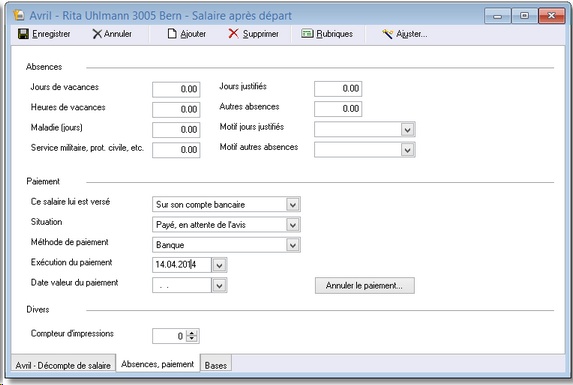Click the Ajouter label in toolbar

pos(193,34)
